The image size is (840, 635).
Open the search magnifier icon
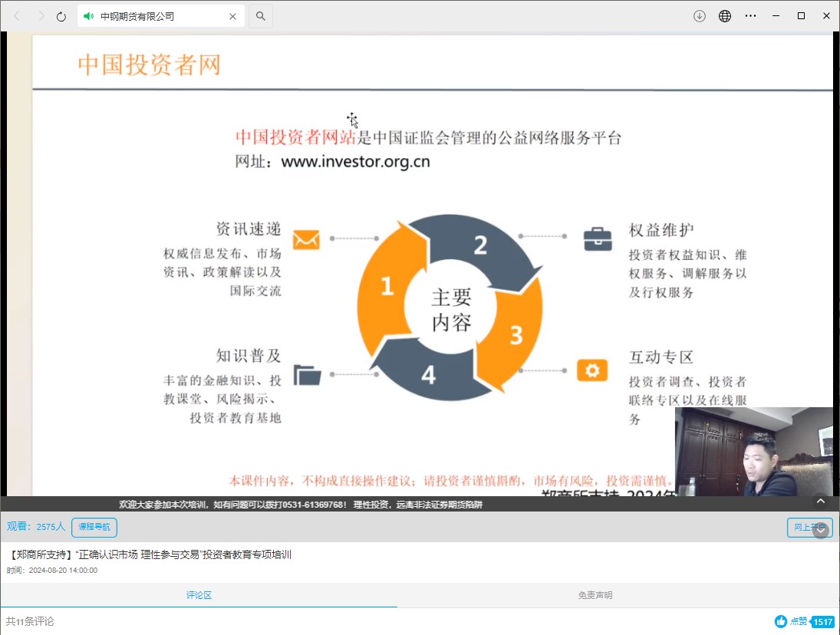click(260, 16)
